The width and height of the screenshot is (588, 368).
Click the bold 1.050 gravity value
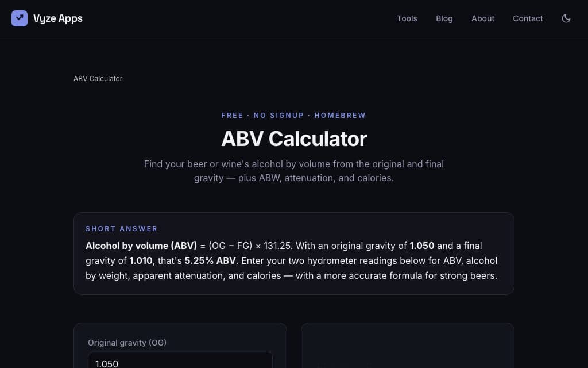tap(422, 246)
